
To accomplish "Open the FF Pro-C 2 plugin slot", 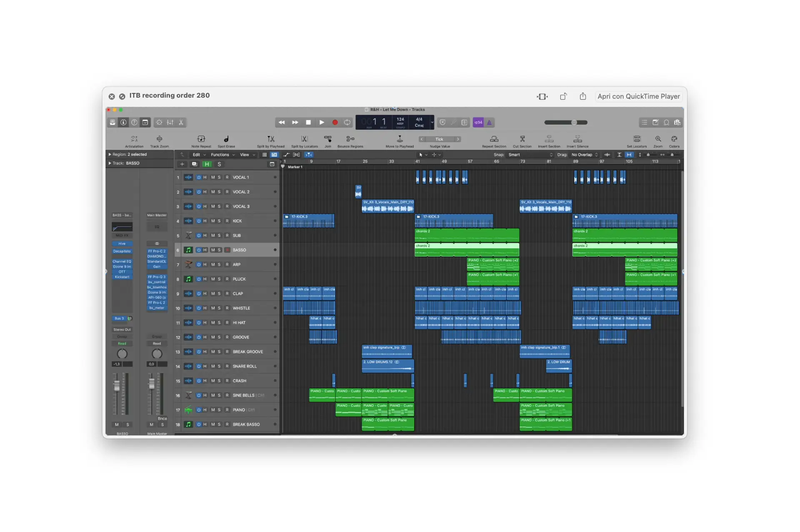I will coord(157,252).
